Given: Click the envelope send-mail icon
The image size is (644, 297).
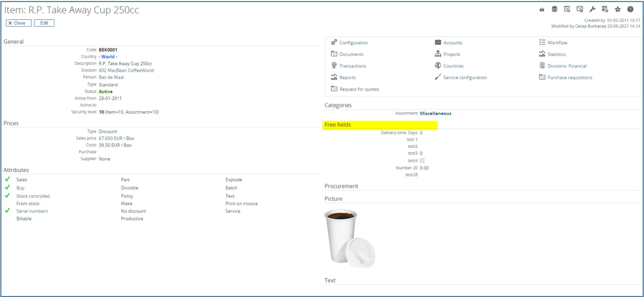Looking at the screenshot, I should pyautogui.click(x=580, y=9).
